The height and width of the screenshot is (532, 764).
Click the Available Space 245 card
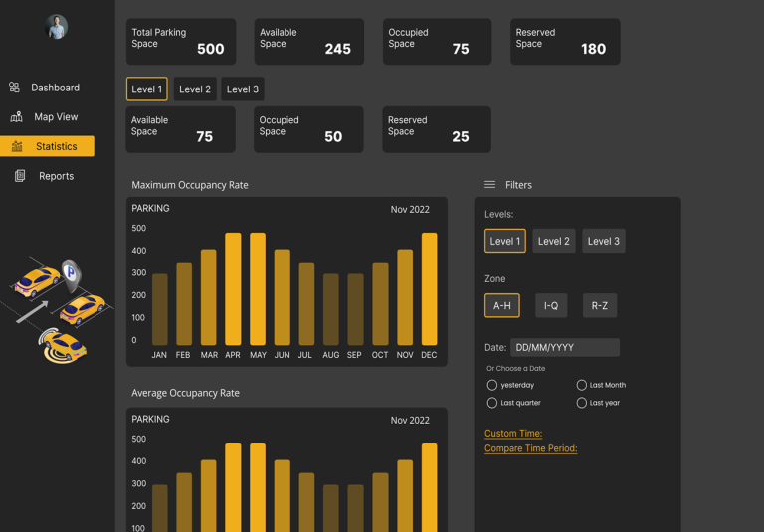click(x=309, y=42)
